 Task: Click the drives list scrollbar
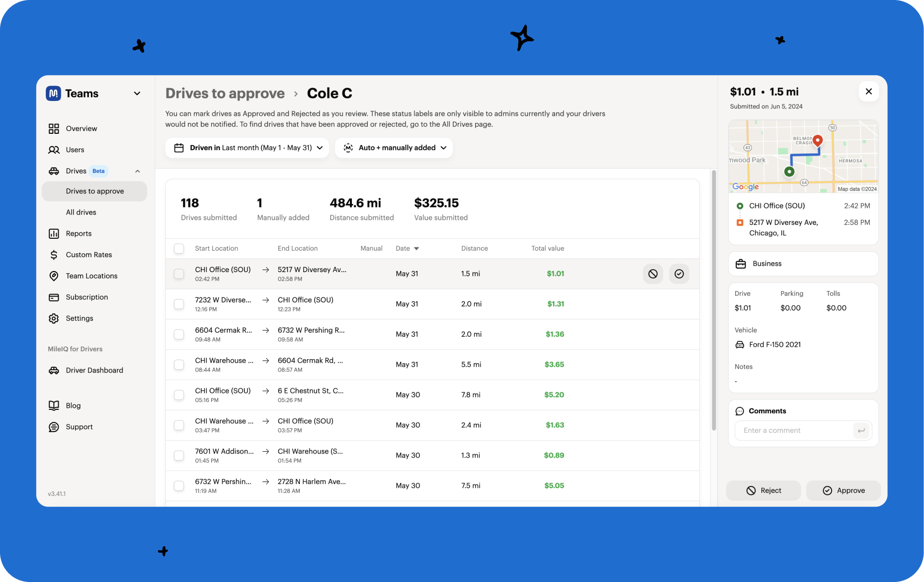[x=714, y=300]
